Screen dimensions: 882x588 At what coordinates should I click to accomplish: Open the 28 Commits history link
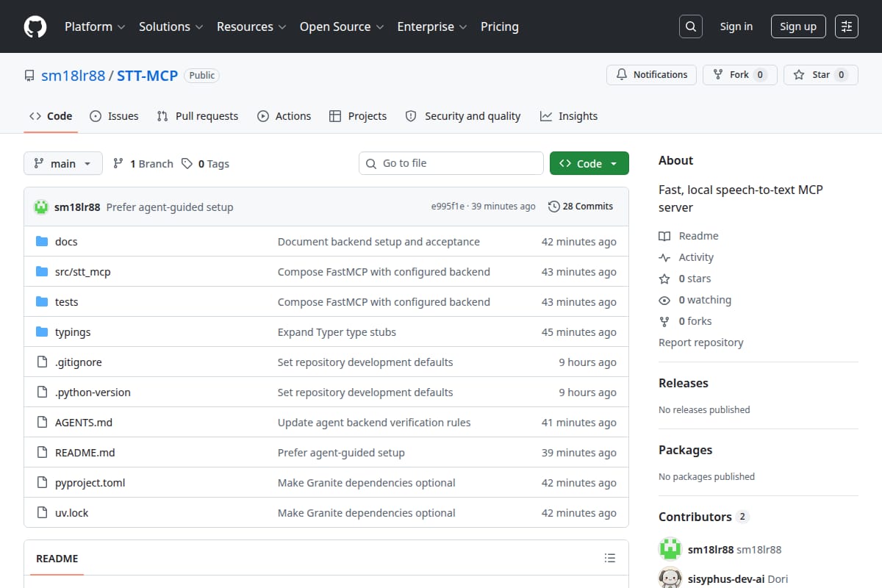(581, 207)
